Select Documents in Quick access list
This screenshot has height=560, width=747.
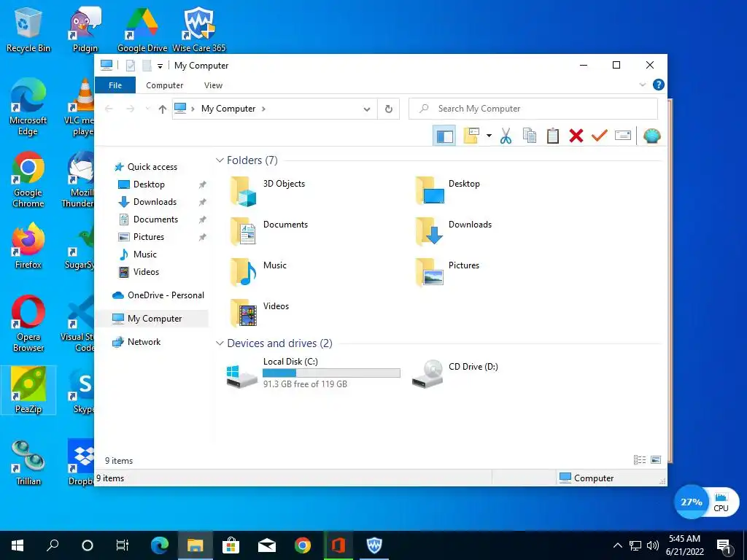point(155,219)
